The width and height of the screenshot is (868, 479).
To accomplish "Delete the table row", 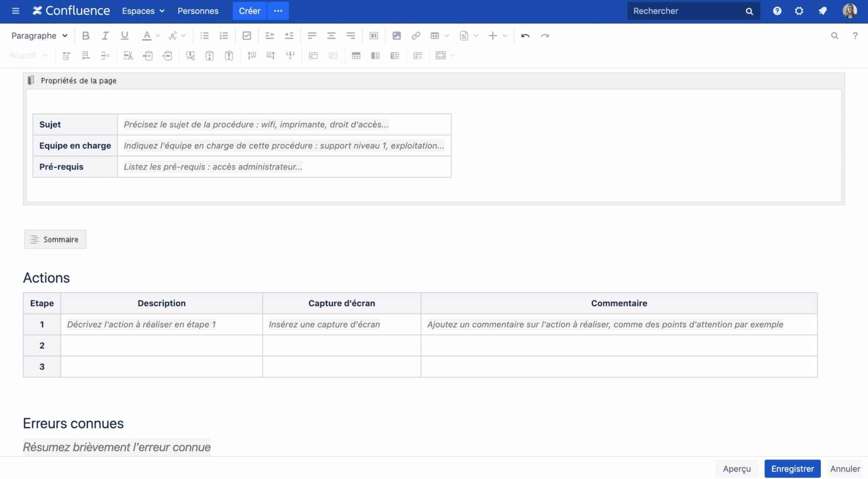I will (x=105, y=55).
